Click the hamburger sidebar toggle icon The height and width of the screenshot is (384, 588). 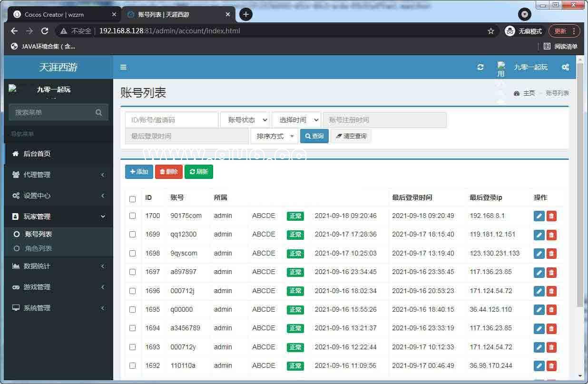click(x=123, y=67)
